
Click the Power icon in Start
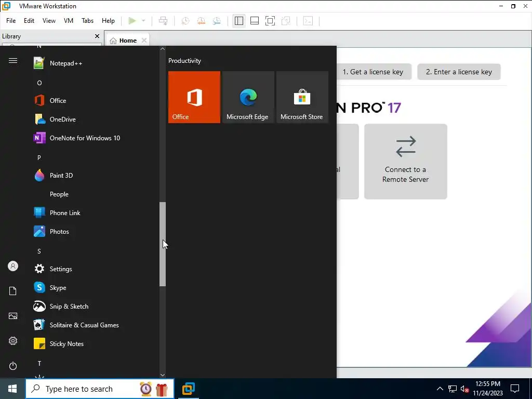coord(13,366)
